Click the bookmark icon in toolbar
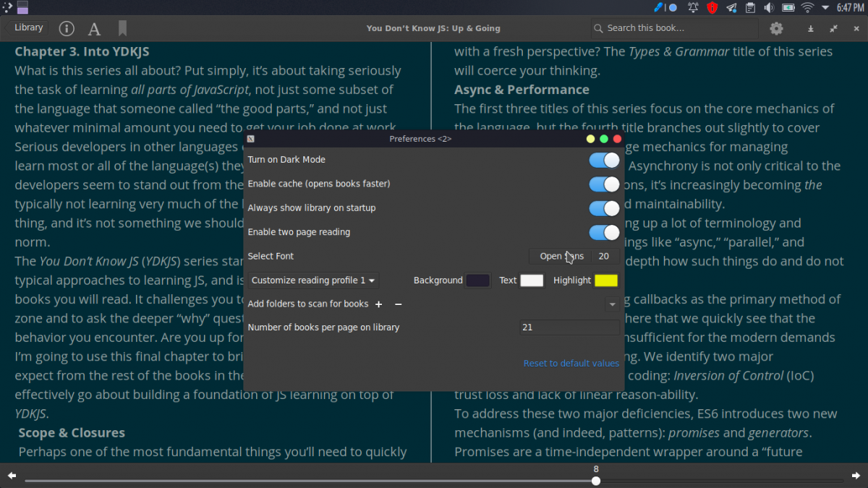The image size is (868, 488). [122, 28]
